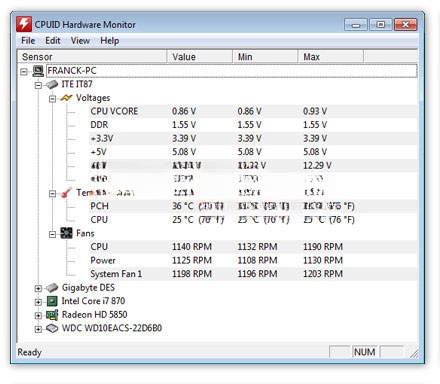Click the 12.29 V max value
The height and width of the screenshot is (384, 440).
pos(317,166)
